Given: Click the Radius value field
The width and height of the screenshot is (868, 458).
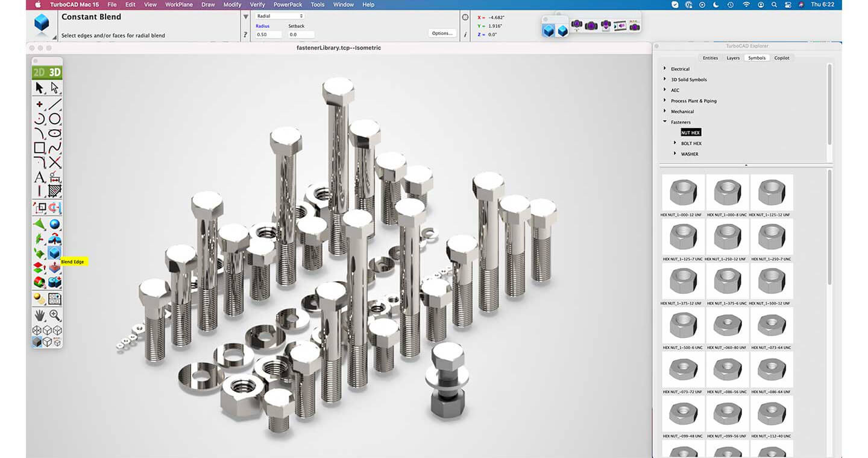Looking at the screenshot, I should click(x=268, y=34).
